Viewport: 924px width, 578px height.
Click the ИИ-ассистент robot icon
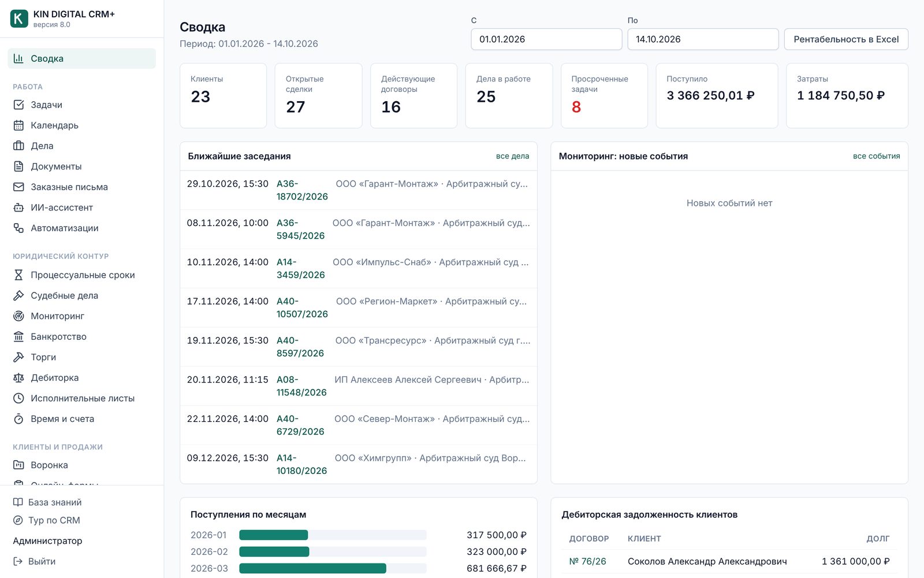(18, 208)
